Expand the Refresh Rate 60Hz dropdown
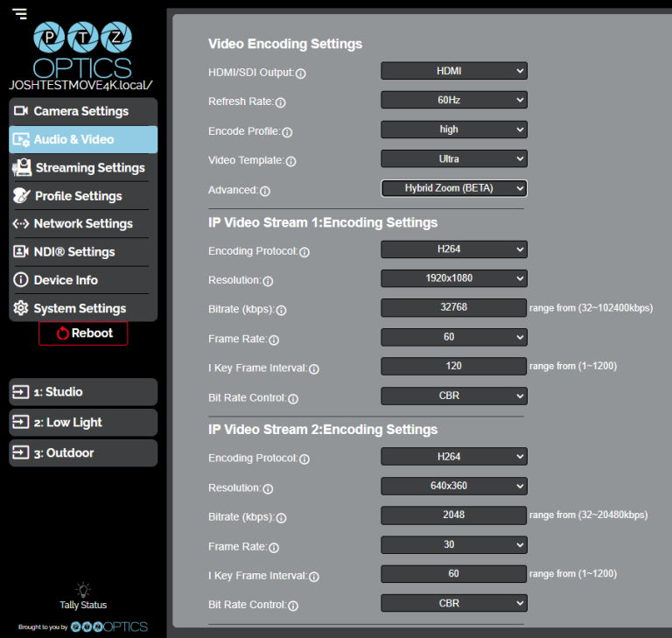Viewport: 672px width, 638px height. coord(454,100)
